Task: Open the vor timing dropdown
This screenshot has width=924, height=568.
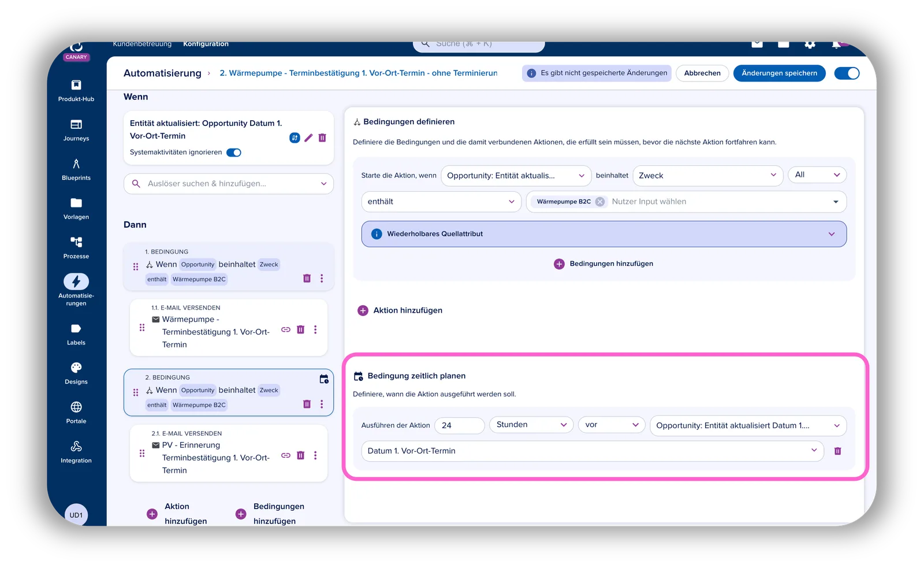Action: pos(612,425)
